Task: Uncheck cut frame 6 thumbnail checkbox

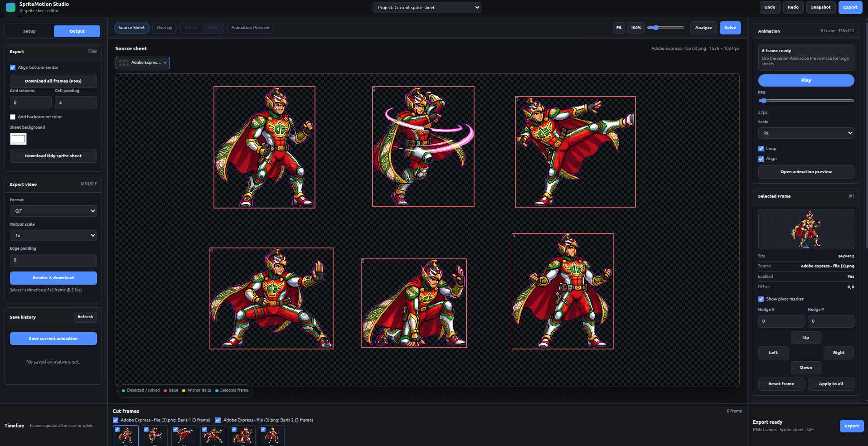Action: pos(263,429)
